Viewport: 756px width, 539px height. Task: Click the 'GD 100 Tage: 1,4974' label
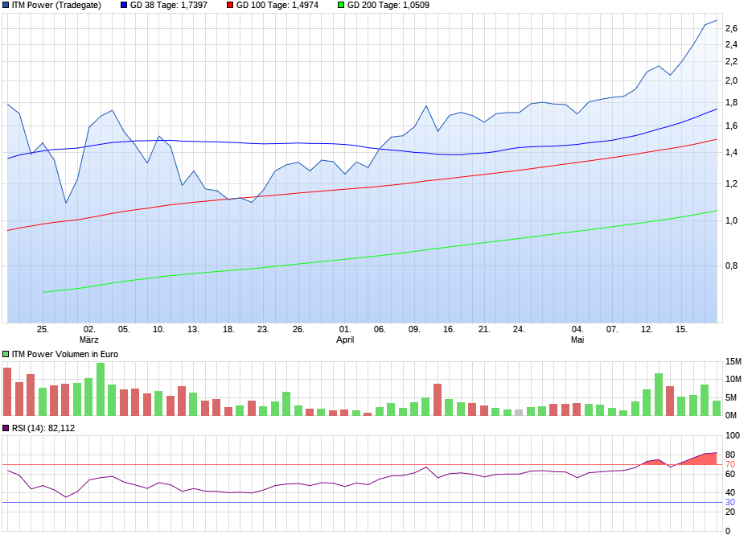pyautogui.click(x=277, y=6)
